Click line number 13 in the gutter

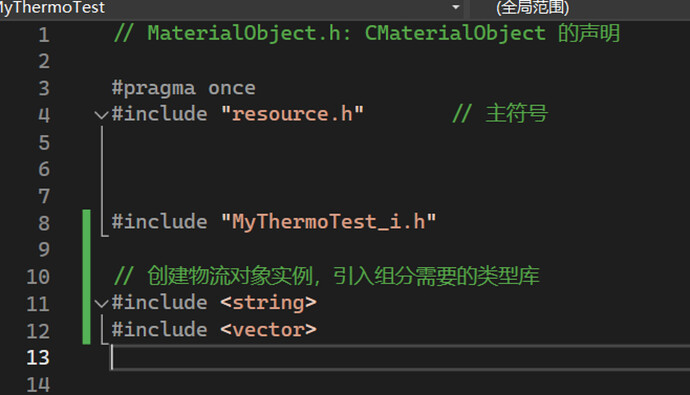pyautogui.click(x=38, y=358)
